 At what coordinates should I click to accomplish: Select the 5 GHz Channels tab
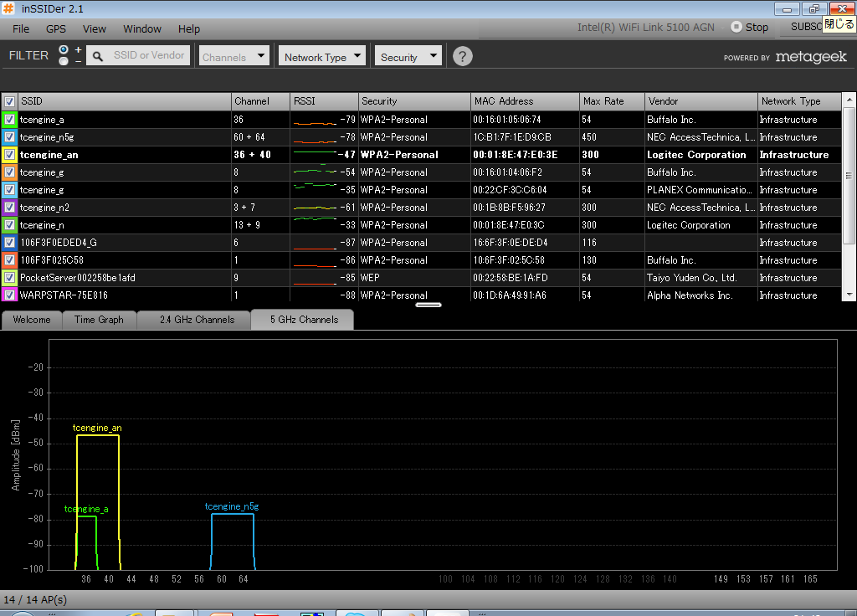click(304, 320)
